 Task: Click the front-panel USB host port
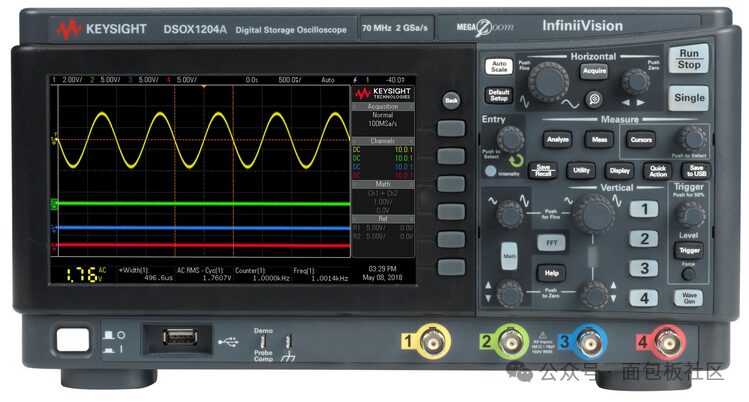[180, 338]
